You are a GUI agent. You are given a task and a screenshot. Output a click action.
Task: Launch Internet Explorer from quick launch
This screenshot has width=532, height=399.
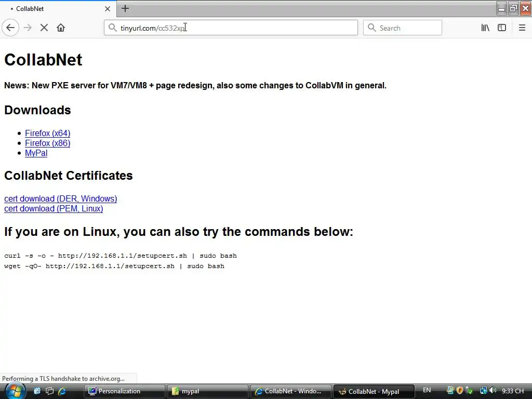62,391
